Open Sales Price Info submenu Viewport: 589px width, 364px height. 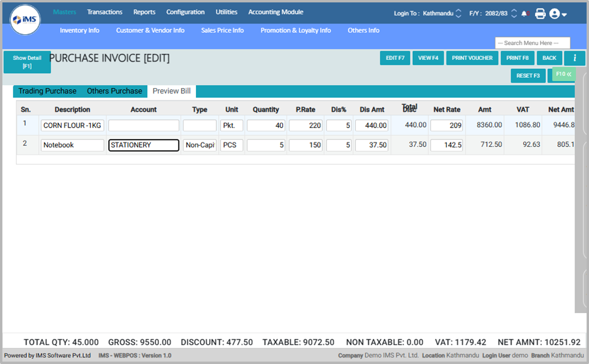click(x=222, y=31)
